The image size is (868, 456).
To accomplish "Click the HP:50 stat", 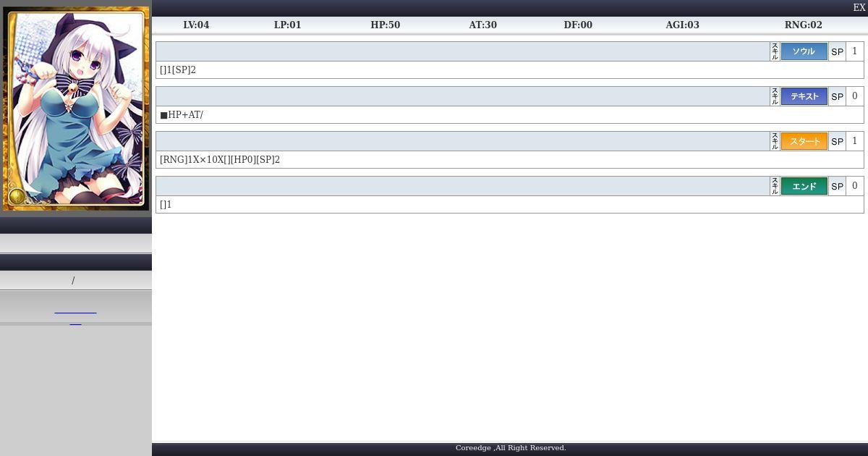I will click(385, 25).
